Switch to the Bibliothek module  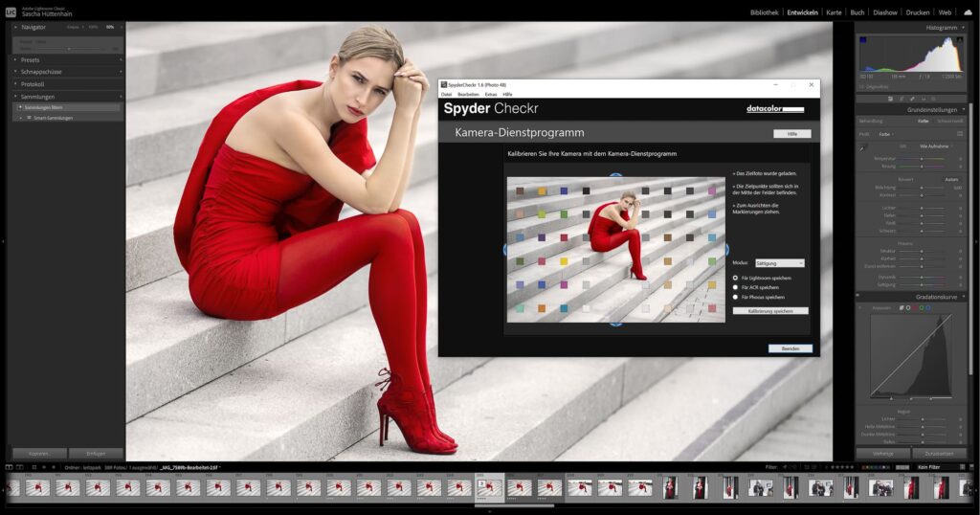[764, 12]
